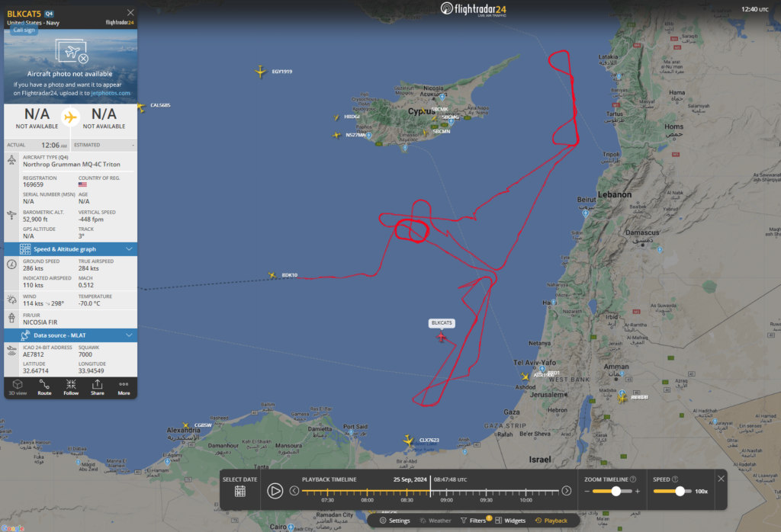The height and width of the screenshot is (532, 781).
Task: Enable Follow mode for the aircraft
Action: coord(71,388)
